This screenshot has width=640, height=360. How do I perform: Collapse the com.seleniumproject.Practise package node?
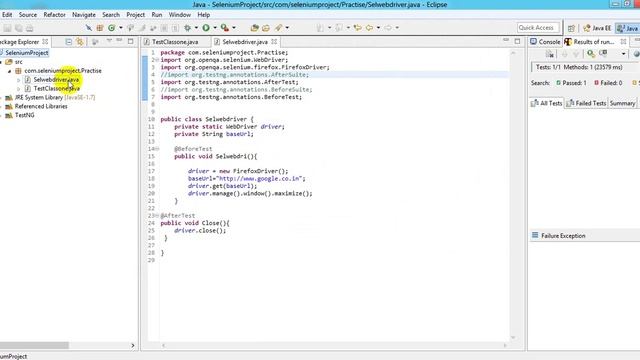point(9,71)
